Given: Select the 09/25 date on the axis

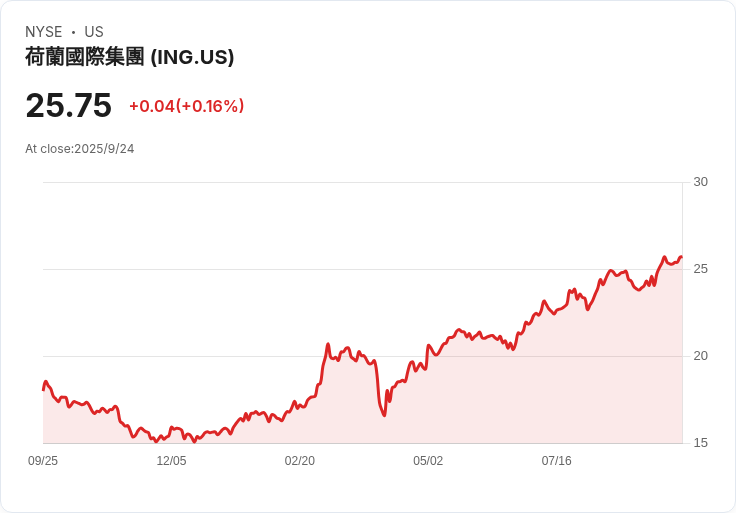Looking at the screenshot, I should 43,461.
